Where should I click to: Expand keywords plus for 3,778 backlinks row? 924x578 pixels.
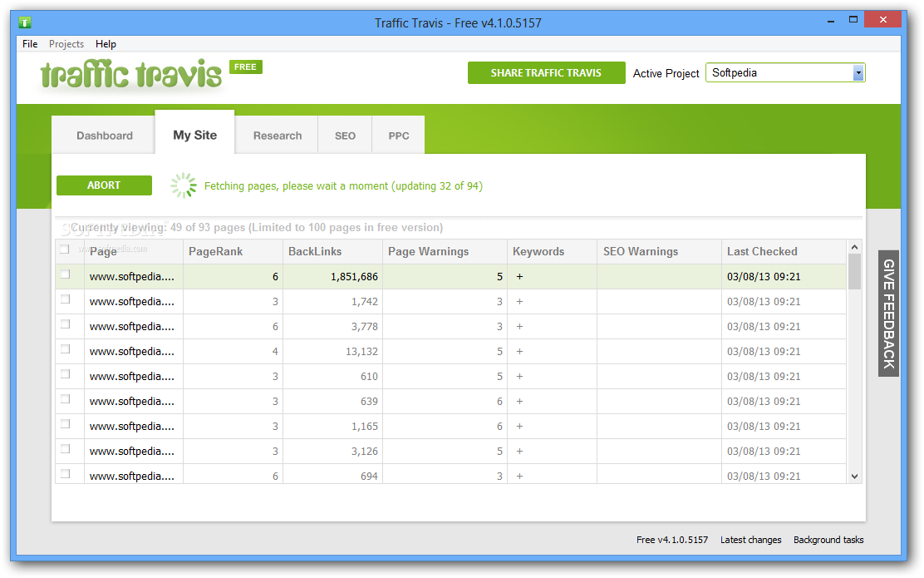point(519,326)
